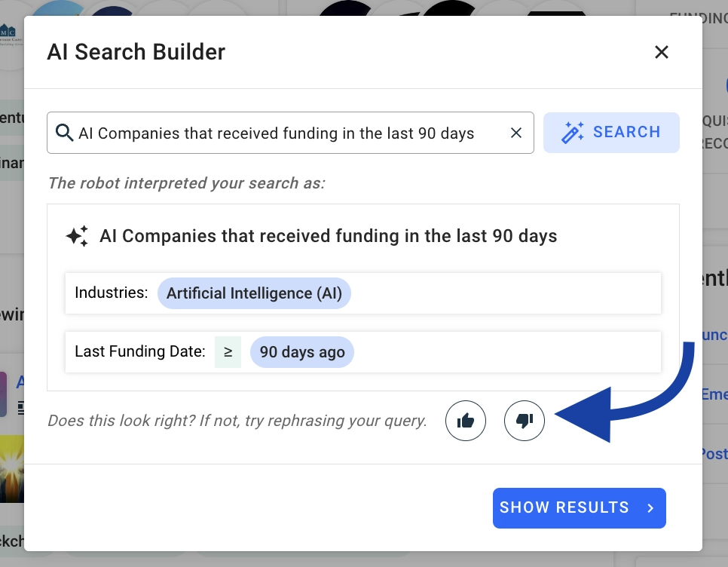Select the 90 days ago value chip

[301, 351]
